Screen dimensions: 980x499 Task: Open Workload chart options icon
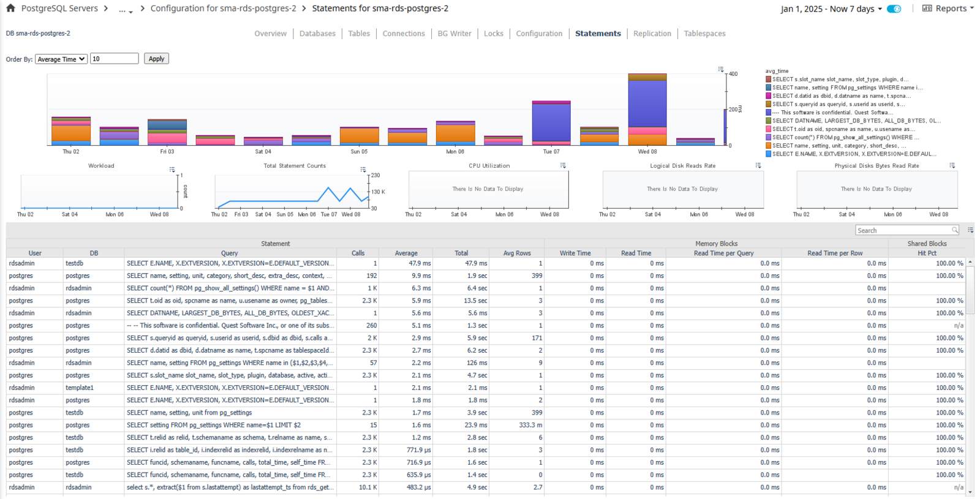pyautogui.click(x=172, y=169)
